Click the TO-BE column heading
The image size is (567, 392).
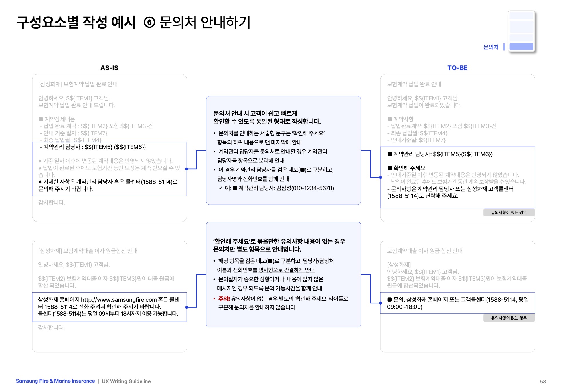pos(457,68)
